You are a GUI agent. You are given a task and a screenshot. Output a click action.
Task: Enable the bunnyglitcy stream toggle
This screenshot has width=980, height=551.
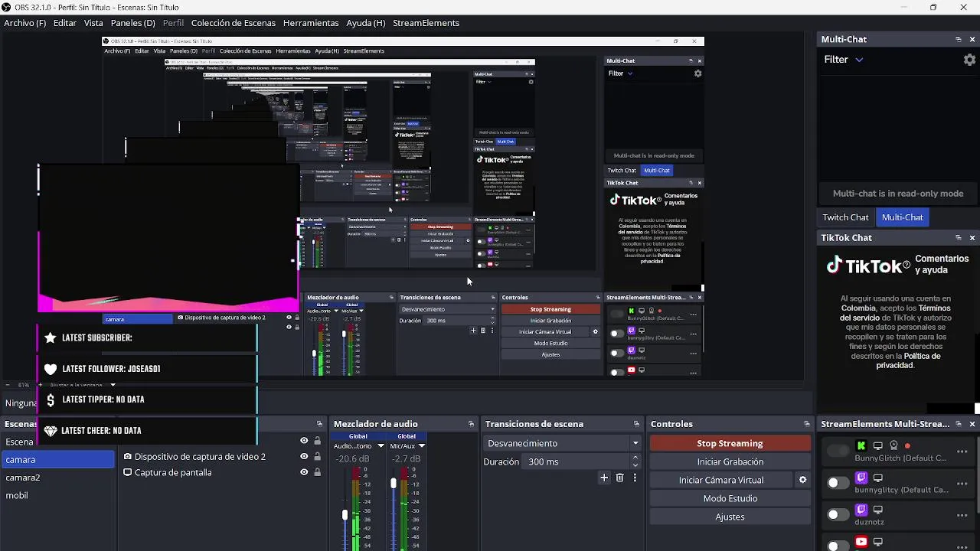point(838,483)
